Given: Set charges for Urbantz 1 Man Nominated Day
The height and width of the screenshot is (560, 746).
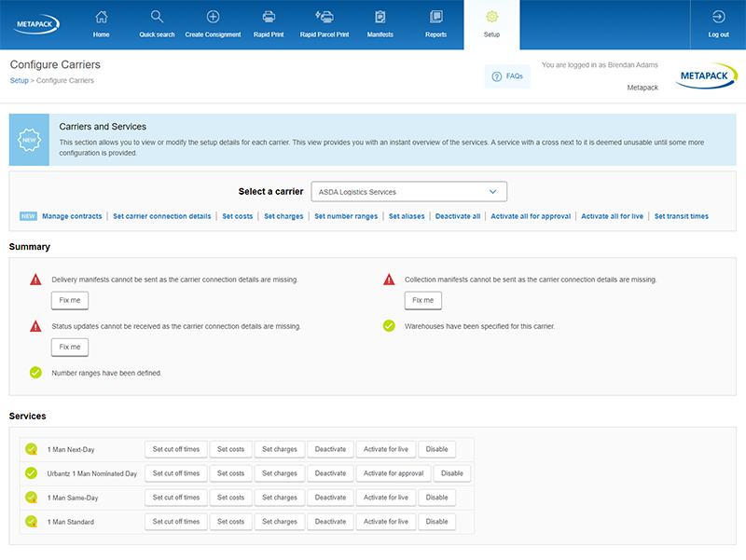Looking at the screenshot, I should point(279,473).
